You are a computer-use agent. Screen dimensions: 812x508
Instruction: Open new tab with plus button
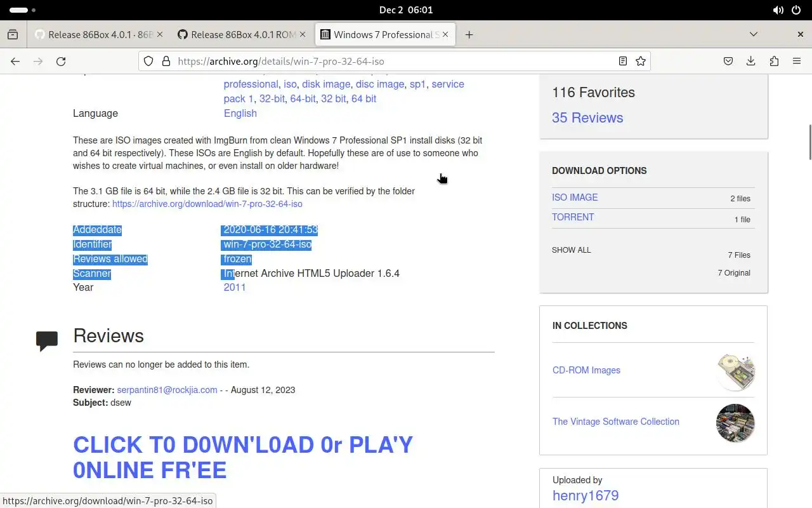(x=469, y=34)
